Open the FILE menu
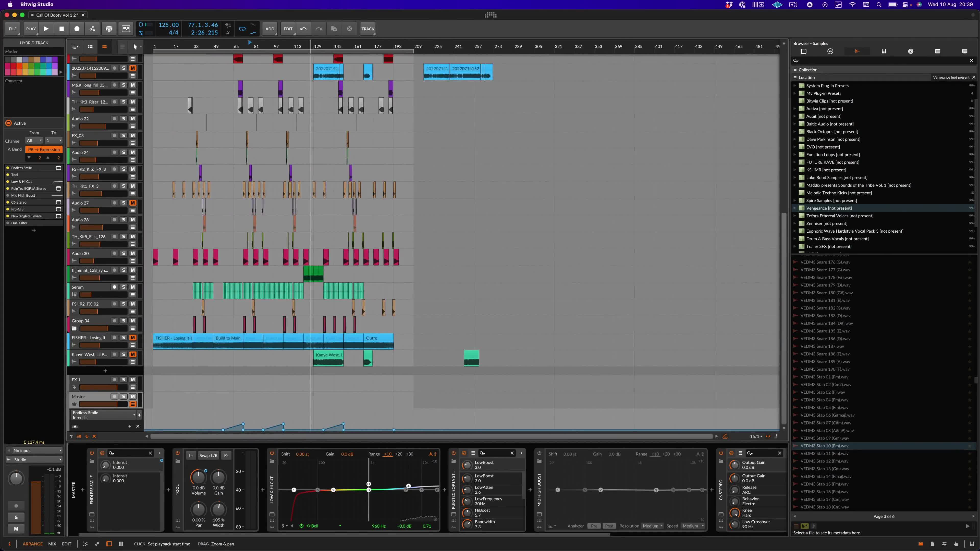Screen dimensions: 980x551 pyautogui.click(x=13, y=29)
